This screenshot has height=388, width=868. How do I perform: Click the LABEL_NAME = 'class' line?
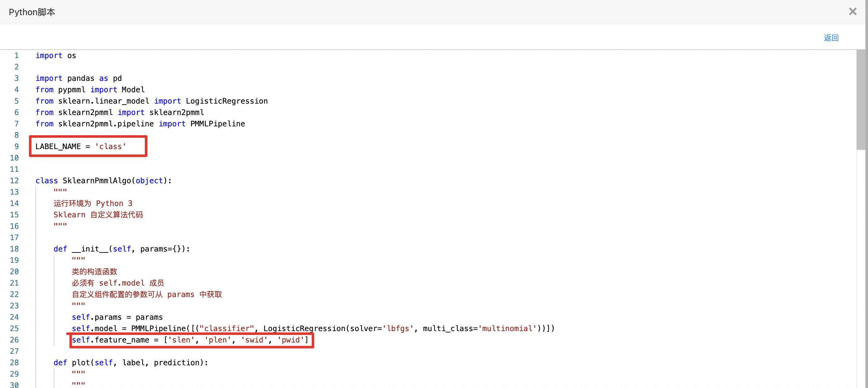click(x=80, y=146)
